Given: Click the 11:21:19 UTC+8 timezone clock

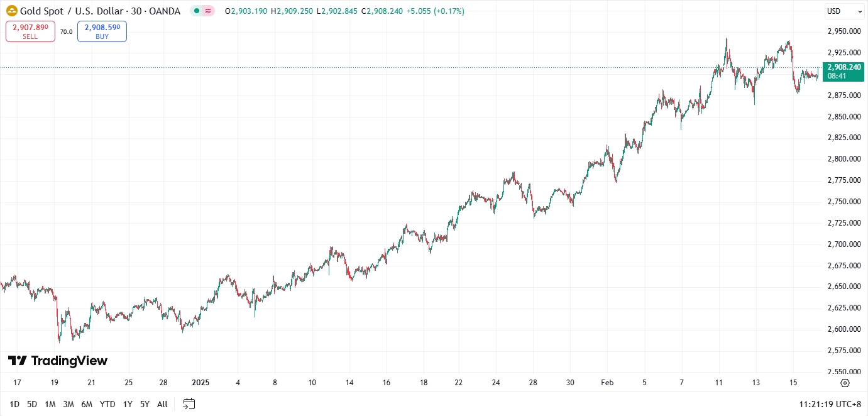Looking at the screenshot, I should click(830, 404).
